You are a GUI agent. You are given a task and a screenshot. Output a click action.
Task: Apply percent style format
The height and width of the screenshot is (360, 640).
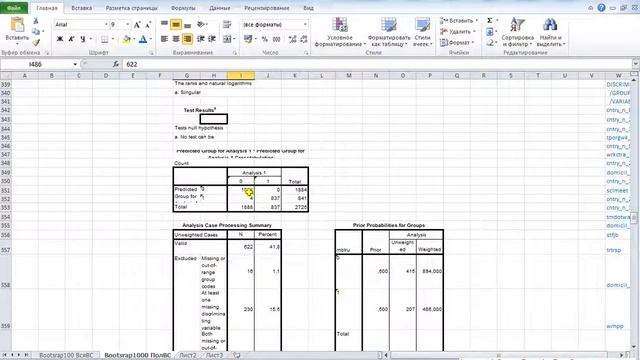click(x=264, y=39)
